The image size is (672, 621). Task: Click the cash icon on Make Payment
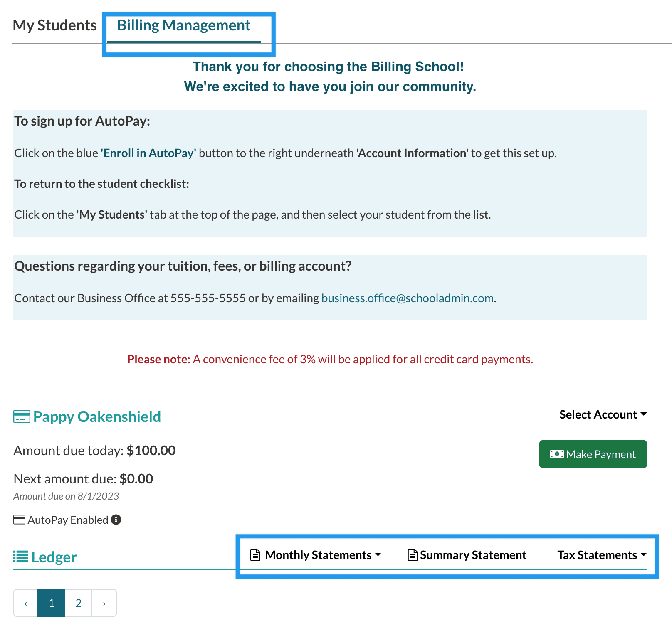557,454
